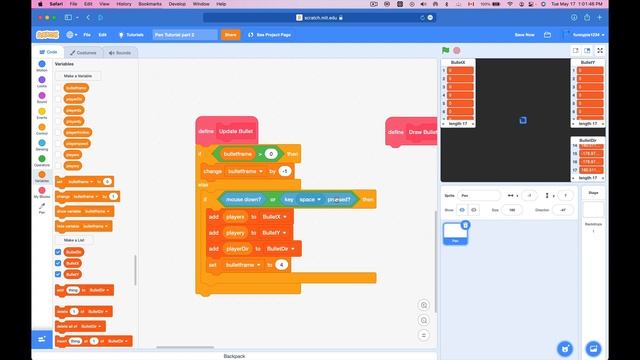Open the Add Extension button
Image resolution: width=640 pixels, height=360 pixels.
tap(42, 339)
